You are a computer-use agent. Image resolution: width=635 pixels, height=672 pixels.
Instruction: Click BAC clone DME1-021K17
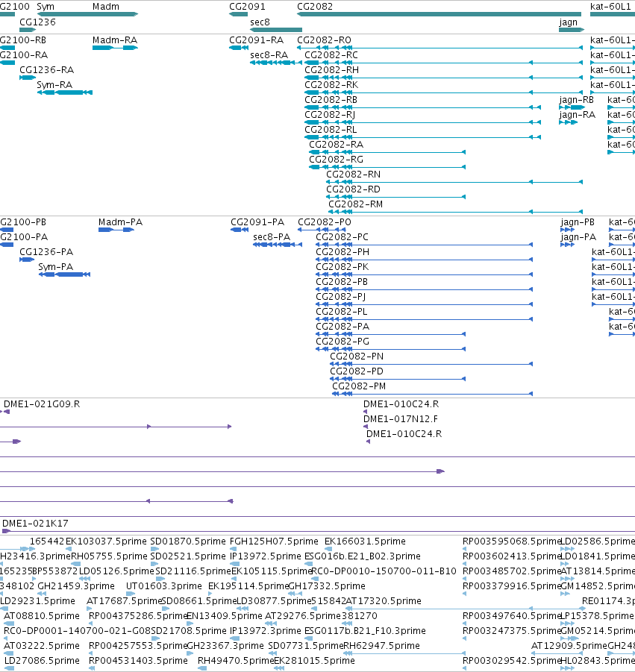click(x=35, y=524)
